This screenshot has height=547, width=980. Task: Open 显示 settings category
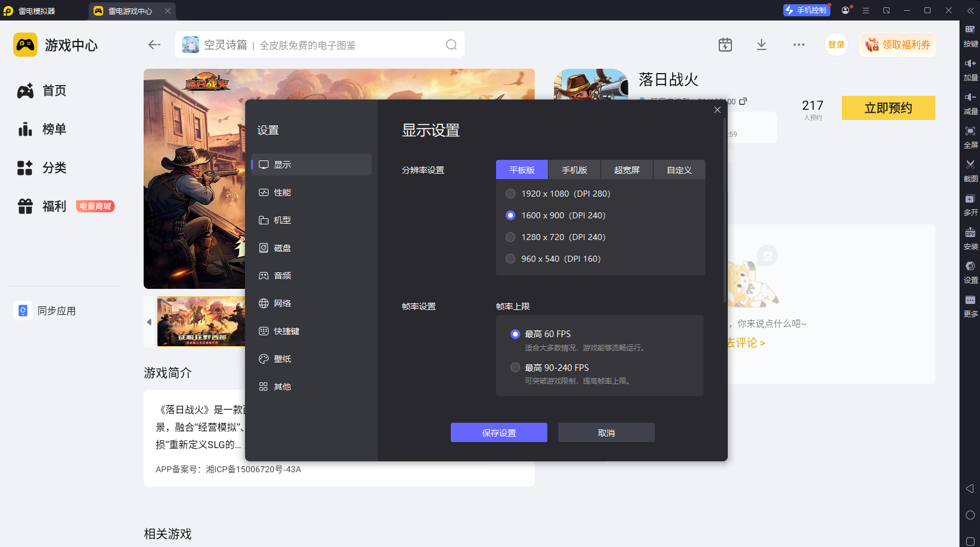pyautogui.click(x=311, y=165)
